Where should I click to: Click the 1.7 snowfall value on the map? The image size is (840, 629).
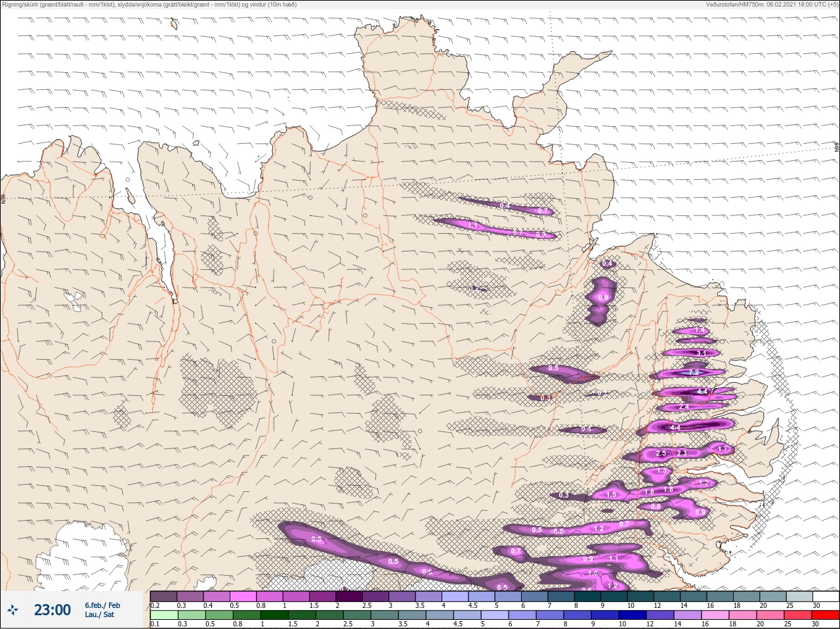click(x=724, y=449)
